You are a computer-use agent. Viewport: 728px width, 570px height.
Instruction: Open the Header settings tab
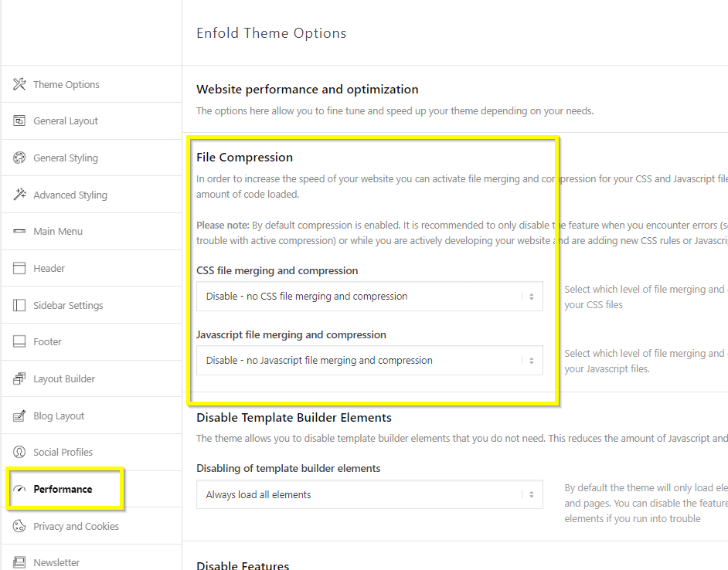coord(91,268)
